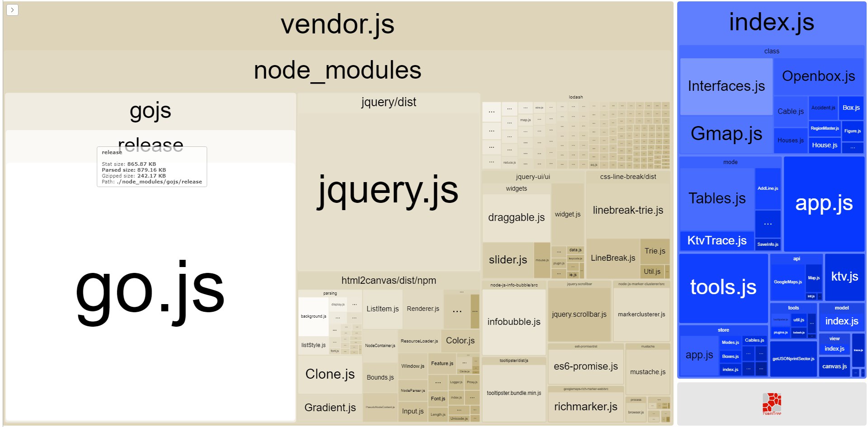Select the Color.js block
This screenshot has height=427, width=868.
tap(460, 341)
